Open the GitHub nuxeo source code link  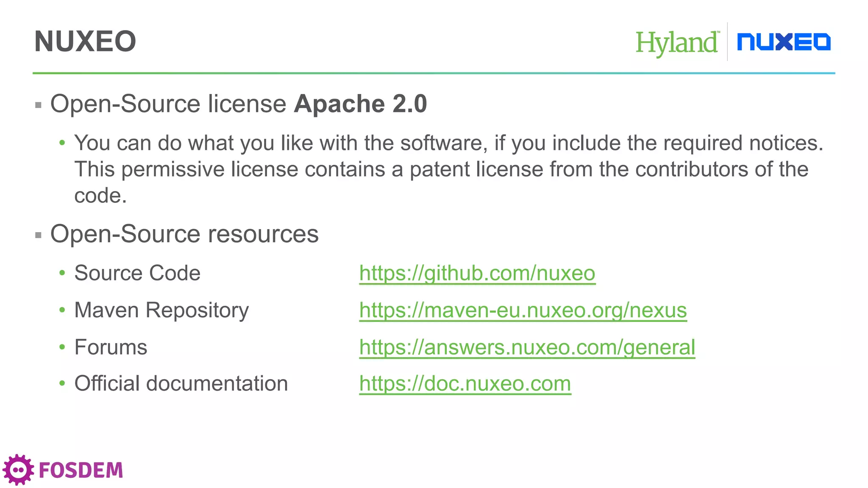click(477, 273)
